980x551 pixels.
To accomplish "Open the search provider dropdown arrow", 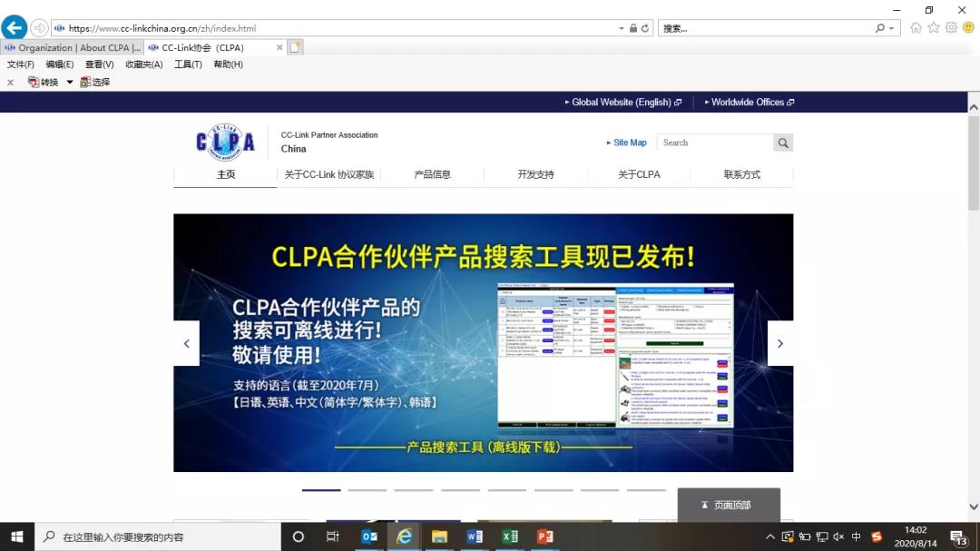I will pyautogui.click(x=892, y=29).
